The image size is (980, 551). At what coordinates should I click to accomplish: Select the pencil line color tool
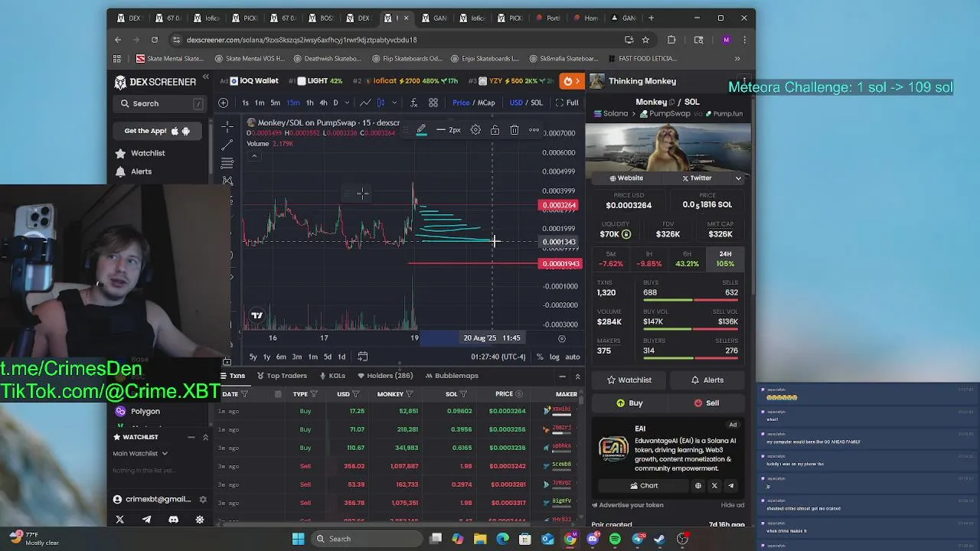click(421, 130)
